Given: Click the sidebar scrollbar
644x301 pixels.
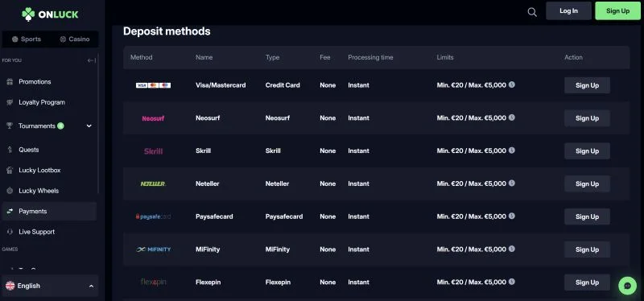Looking at the screenshot, I should coord(98,123).
